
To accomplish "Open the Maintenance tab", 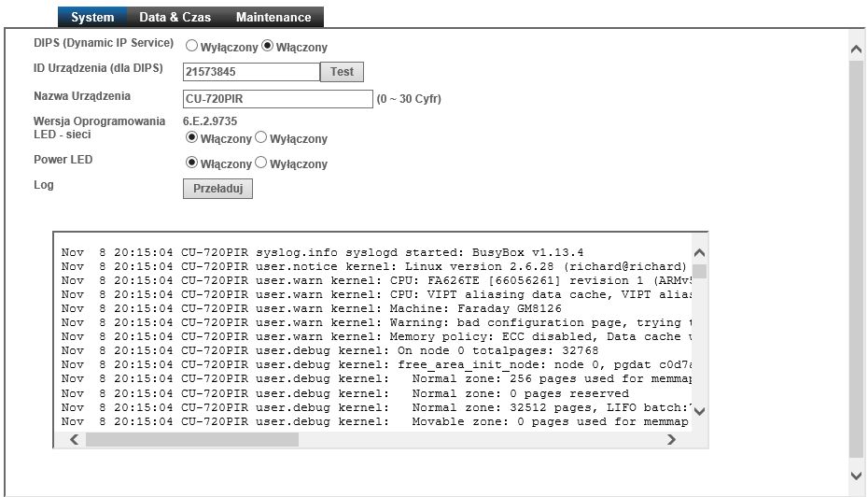I will [273, 17].
